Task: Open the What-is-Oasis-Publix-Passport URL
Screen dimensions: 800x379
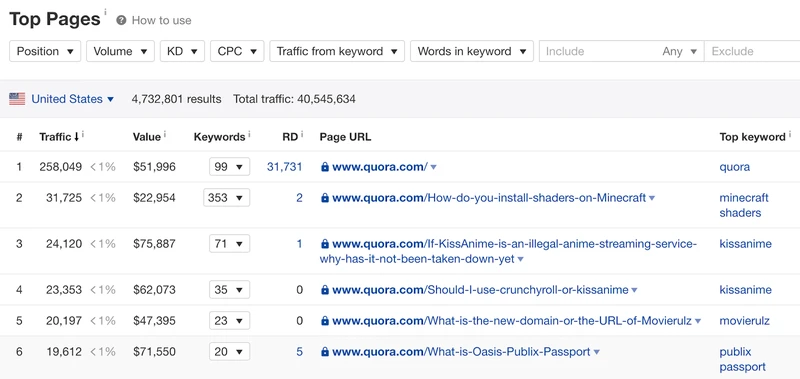Action: [x=461, y=351]
